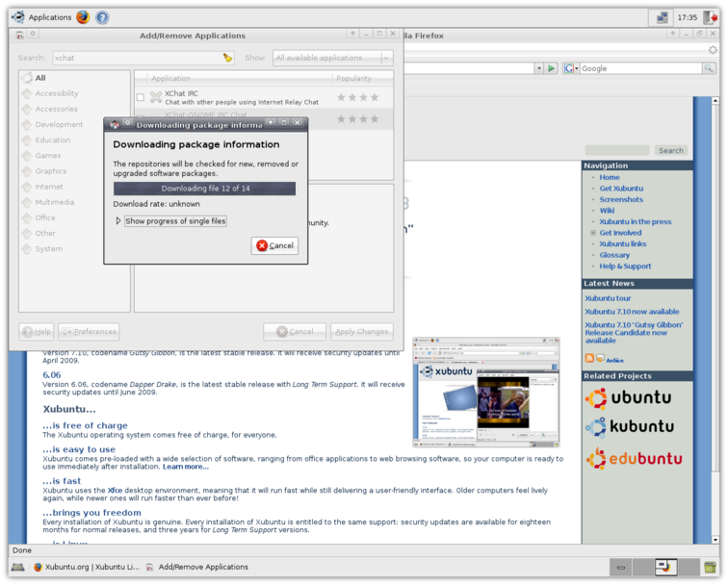
Task: Click the edubuntu logo in Related Projects
Action: [x=634, y=459]
